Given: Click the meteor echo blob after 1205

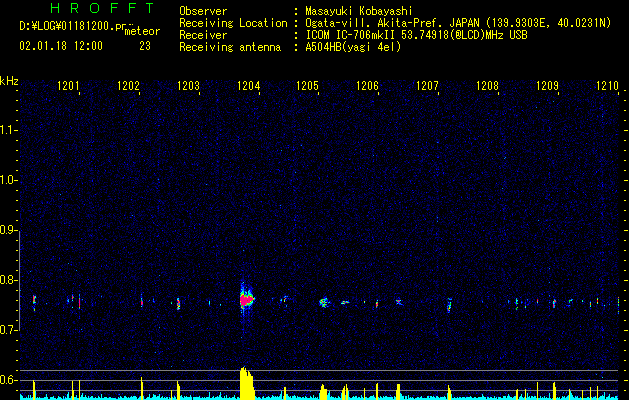Looking at the screenshot, I should tap(323, 303).
